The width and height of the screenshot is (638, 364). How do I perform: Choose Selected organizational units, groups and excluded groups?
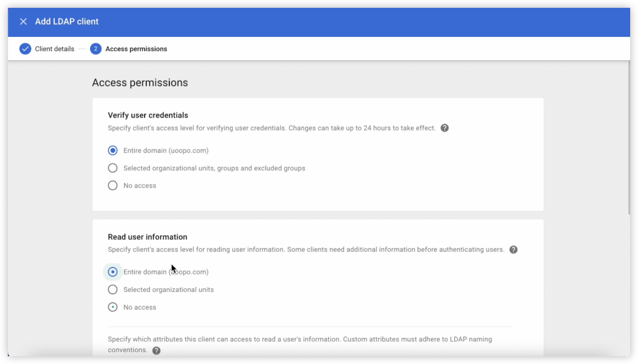(112, 168)
